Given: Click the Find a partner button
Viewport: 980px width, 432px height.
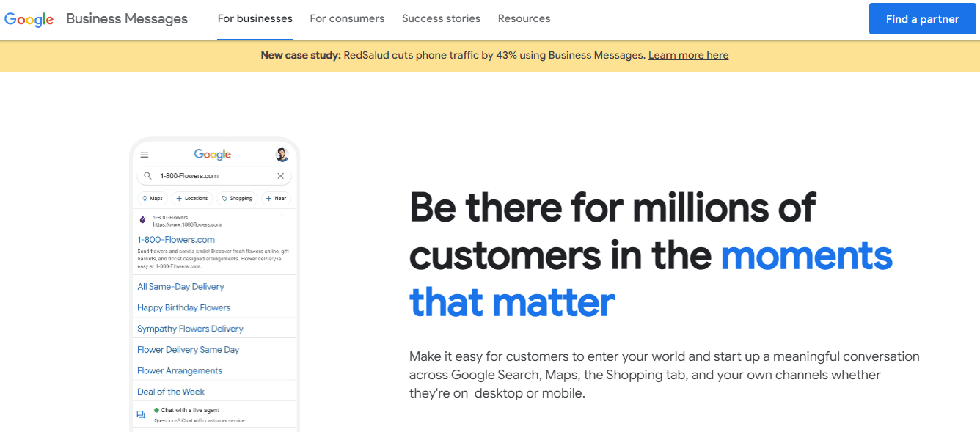Looking at the screenshot, I should point(922,18).
